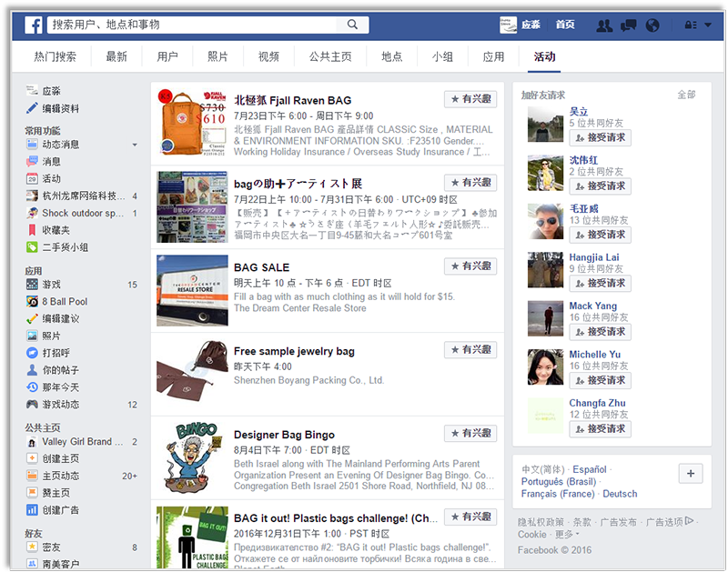The height and width of the screenshot is (572, 728).
Task: Mark interested in BAG SALE event
Action: tap(470, 266)
